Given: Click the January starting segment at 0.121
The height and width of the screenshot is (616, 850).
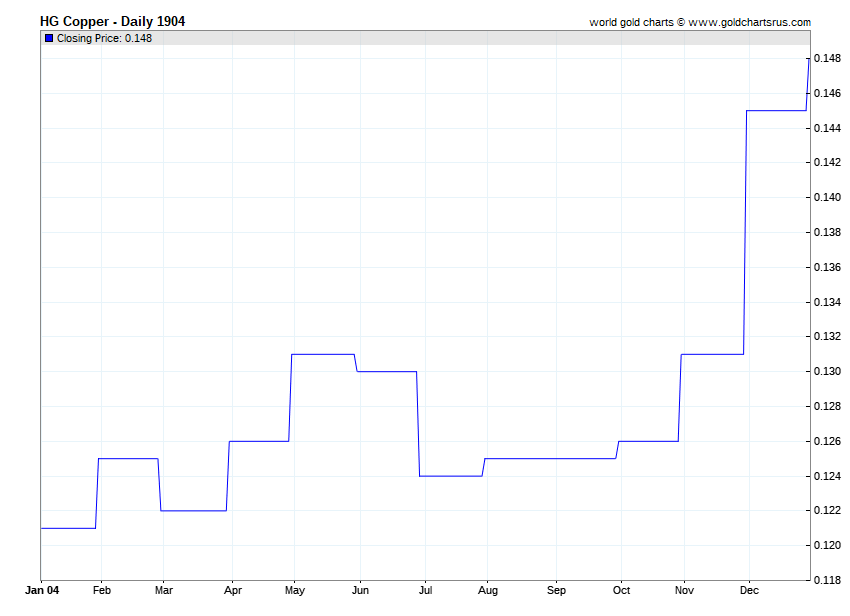Looking at the screenshot, I should (x=68, y=528).
